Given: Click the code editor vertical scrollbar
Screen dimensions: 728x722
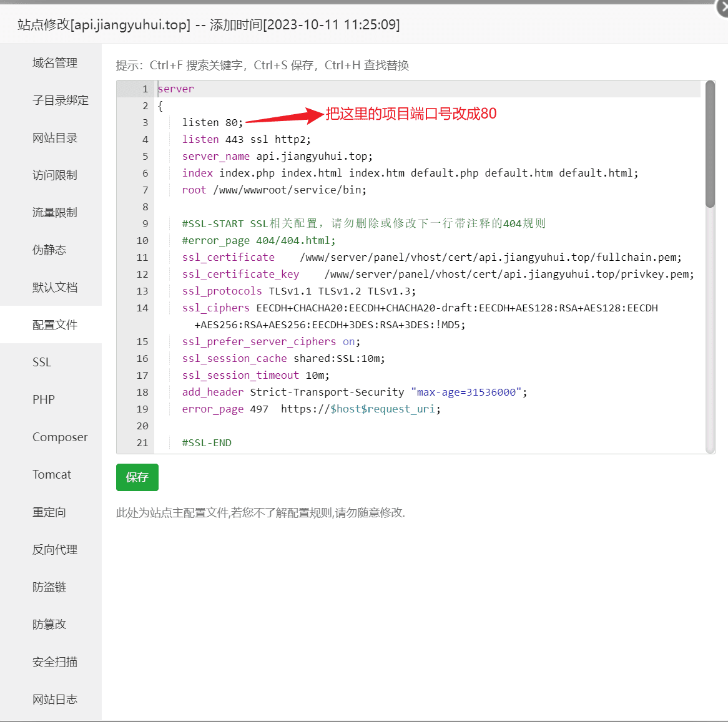Looking at the screenshot, I should tap(710, 145).
